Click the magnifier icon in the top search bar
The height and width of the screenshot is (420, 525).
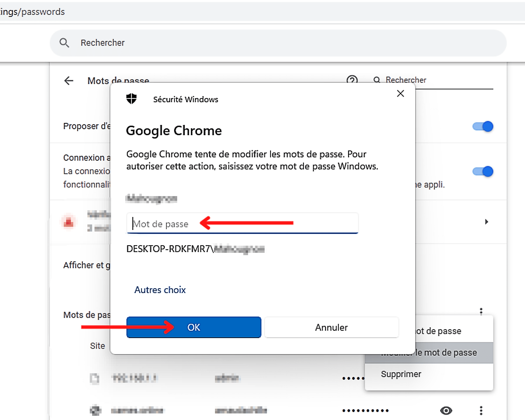[x=64, y=43]
